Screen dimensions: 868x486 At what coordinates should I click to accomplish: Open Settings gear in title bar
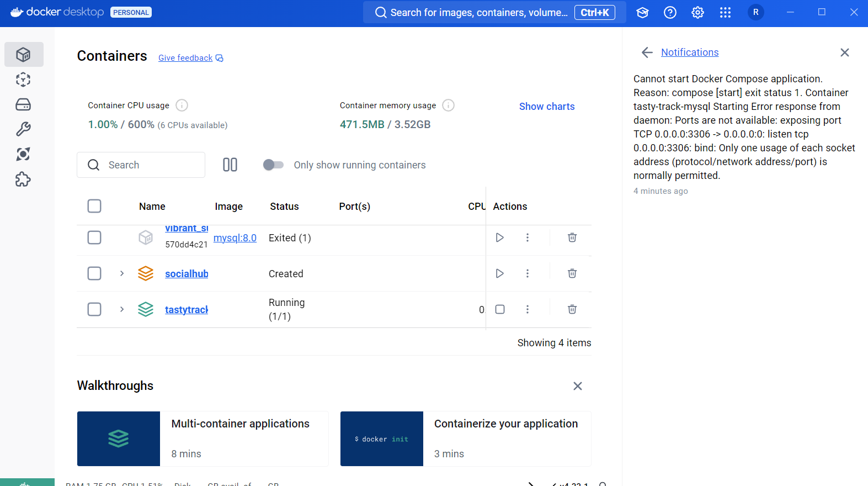697,12
